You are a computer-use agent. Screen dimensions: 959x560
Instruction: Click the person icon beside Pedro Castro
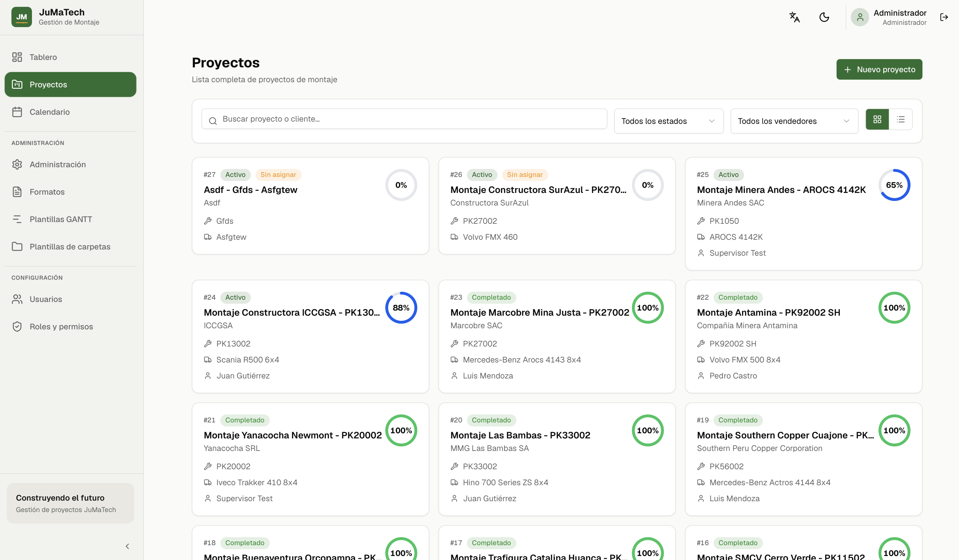coord(701,376)
